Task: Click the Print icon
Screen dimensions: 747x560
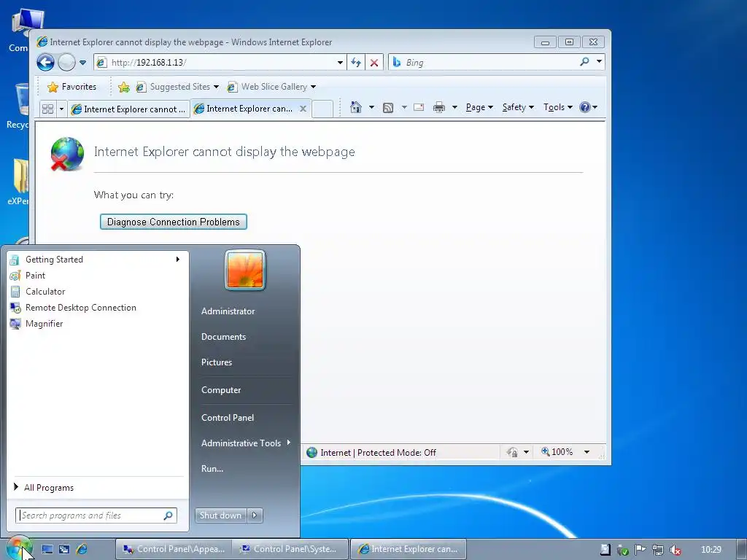Action: (x=438, y=107)
